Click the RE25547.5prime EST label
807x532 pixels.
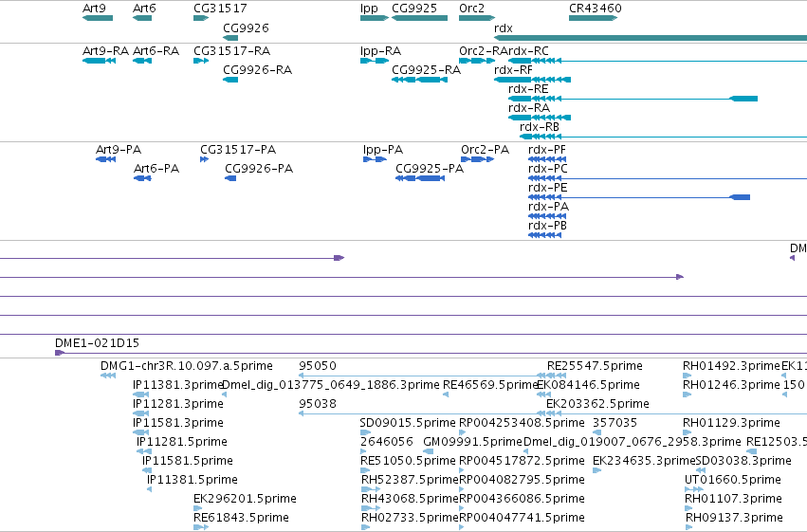coord(595,366)
